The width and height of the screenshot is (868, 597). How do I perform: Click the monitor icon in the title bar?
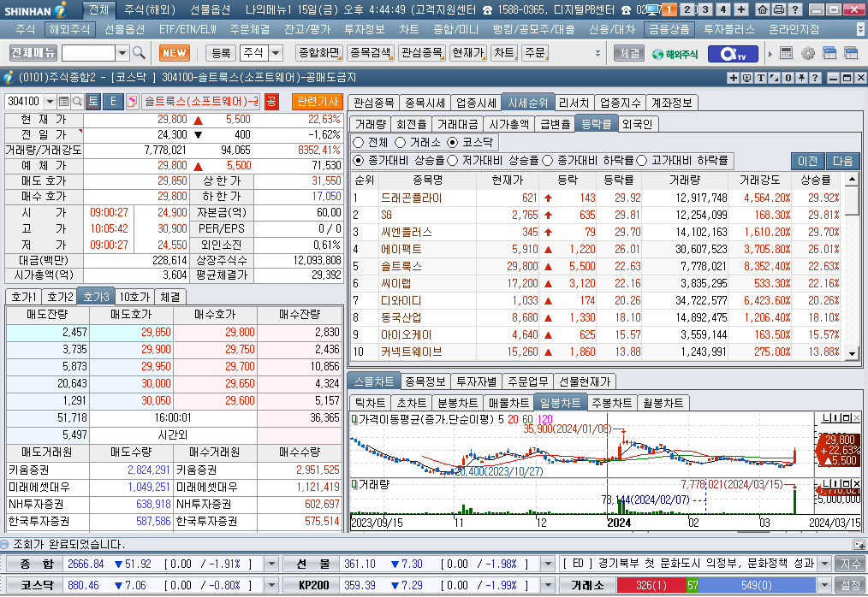tap(653, 9)
